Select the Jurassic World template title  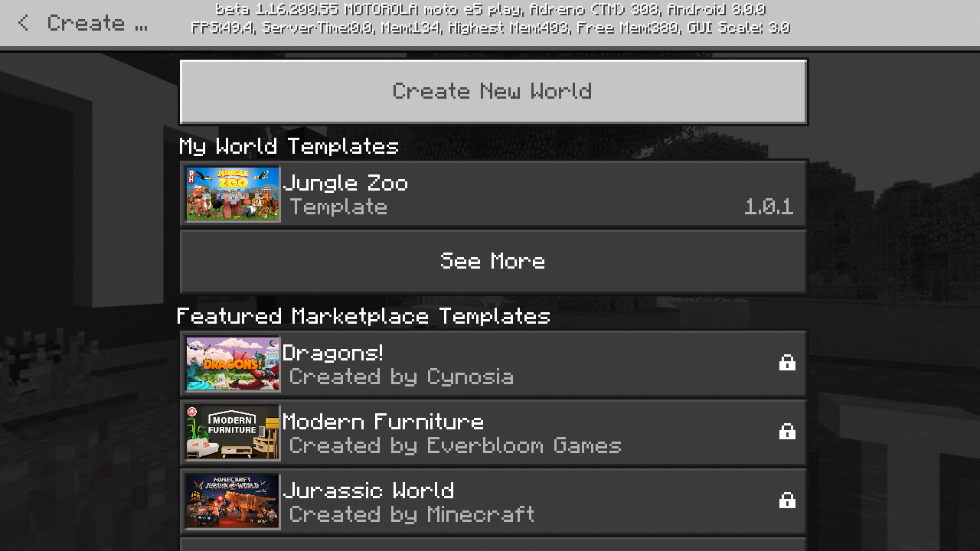[x=369, y=491]
